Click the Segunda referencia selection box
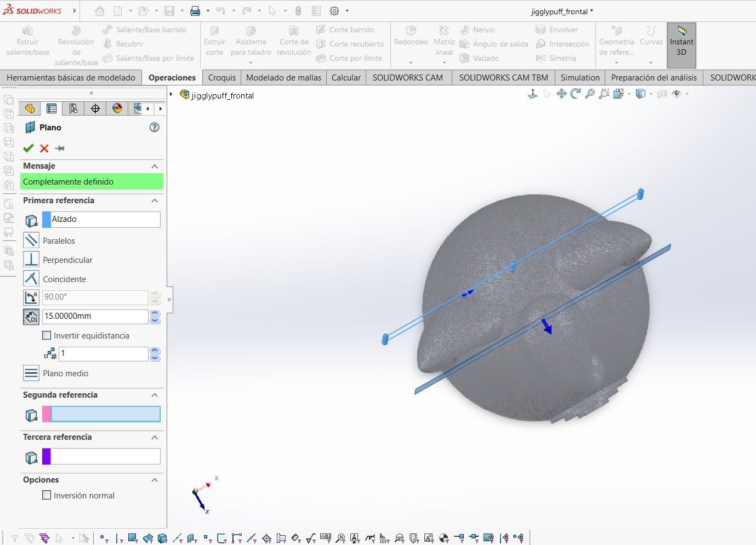 [105, 414]
